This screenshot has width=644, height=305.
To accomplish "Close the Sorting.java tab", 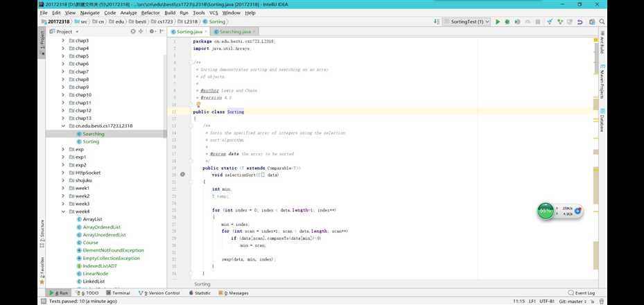I will click(206, 32).
